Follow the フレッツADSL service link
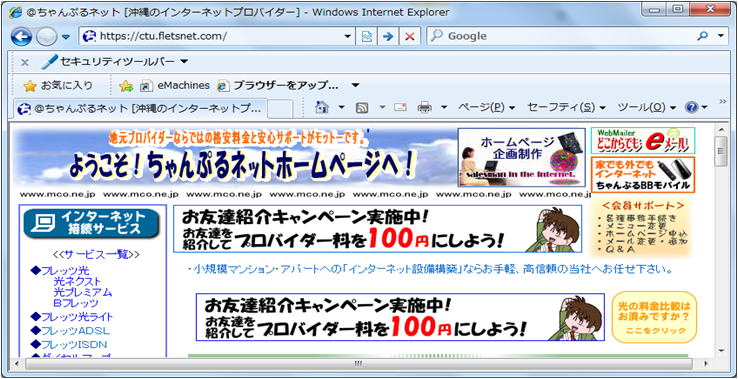Image resolution: width=738 pixels, height=379 pixels. [x=70, y=330]
